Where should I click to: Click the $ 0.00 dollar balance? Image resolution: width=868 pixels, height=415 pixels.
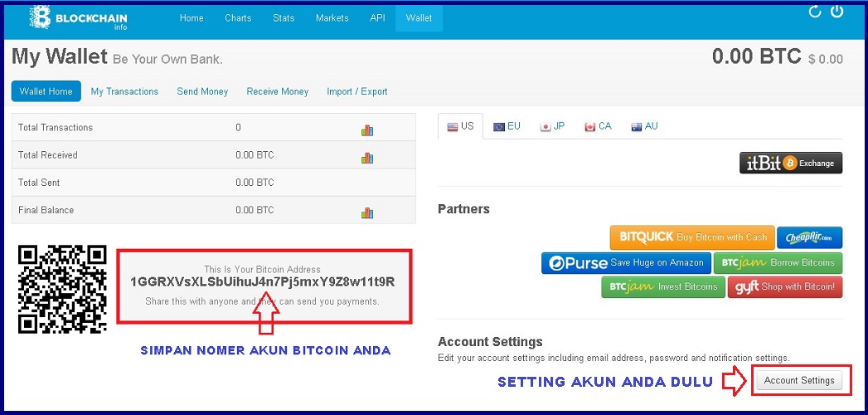tap(826, 59)
